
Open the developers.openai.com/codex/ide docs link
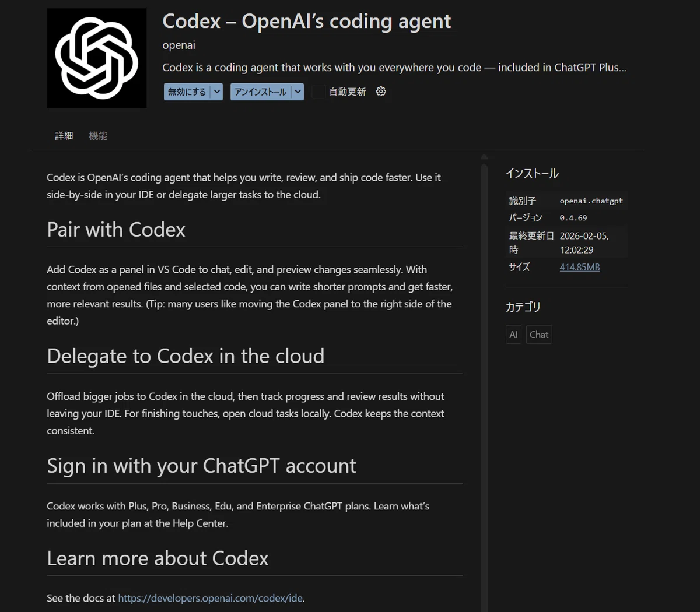tap(210, 598)
